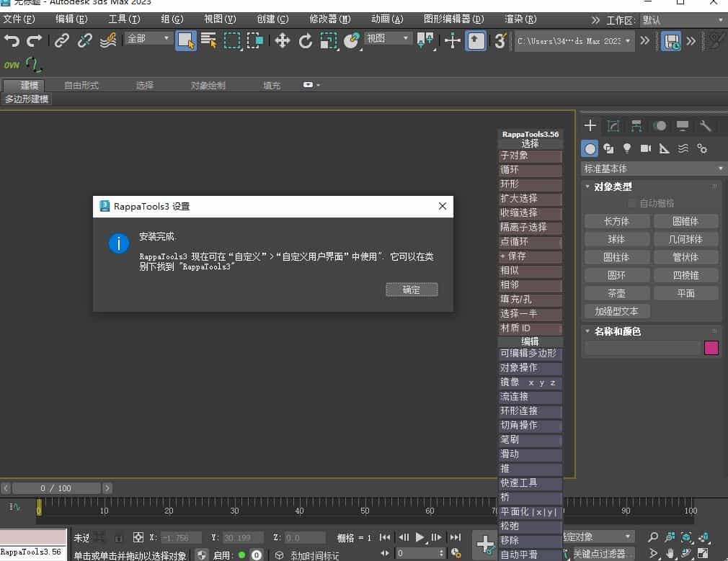Open the 文件 menu

pos(19,19)
